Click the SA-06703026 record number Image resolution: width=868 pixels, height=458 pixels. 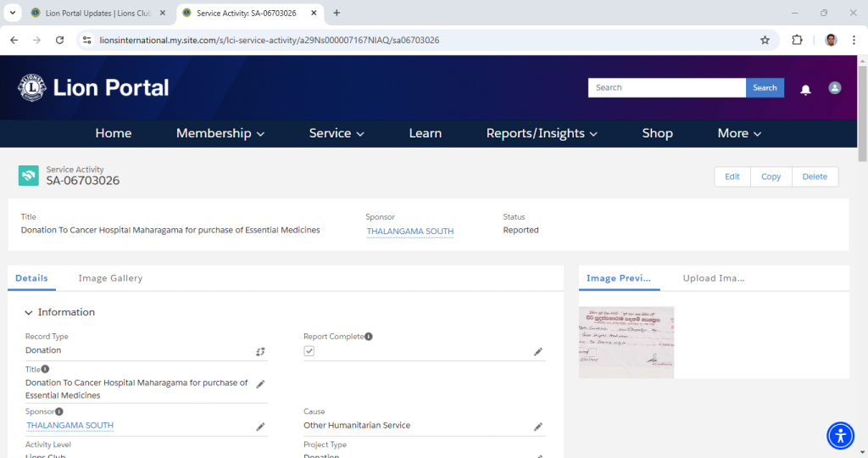(82, 181)
